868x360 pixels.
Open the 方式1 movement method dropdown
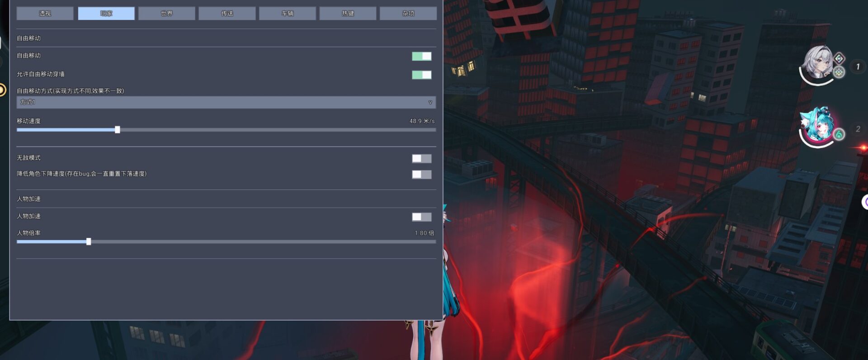coord(226,102)
